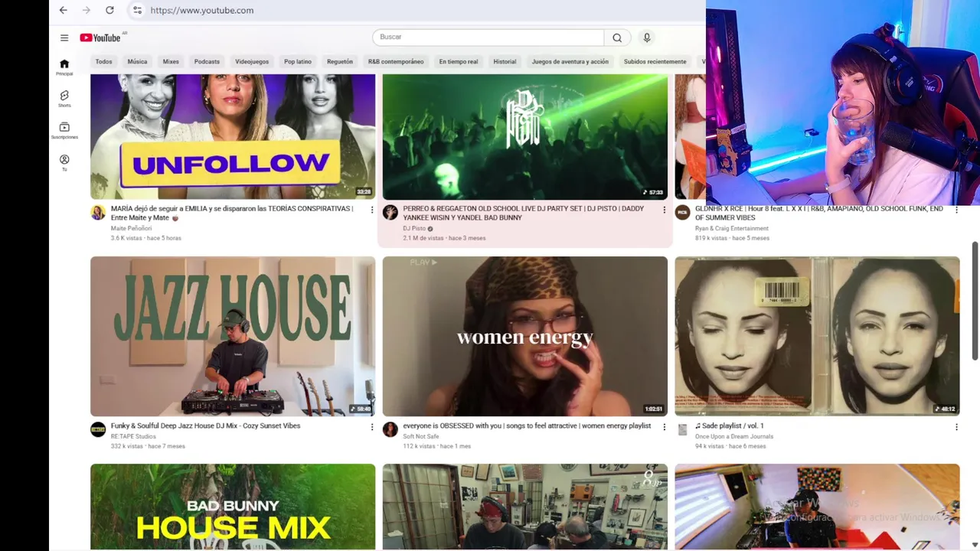
Task: Click the Maite Peñoñori channel avatar
Action: coord(98,213)
